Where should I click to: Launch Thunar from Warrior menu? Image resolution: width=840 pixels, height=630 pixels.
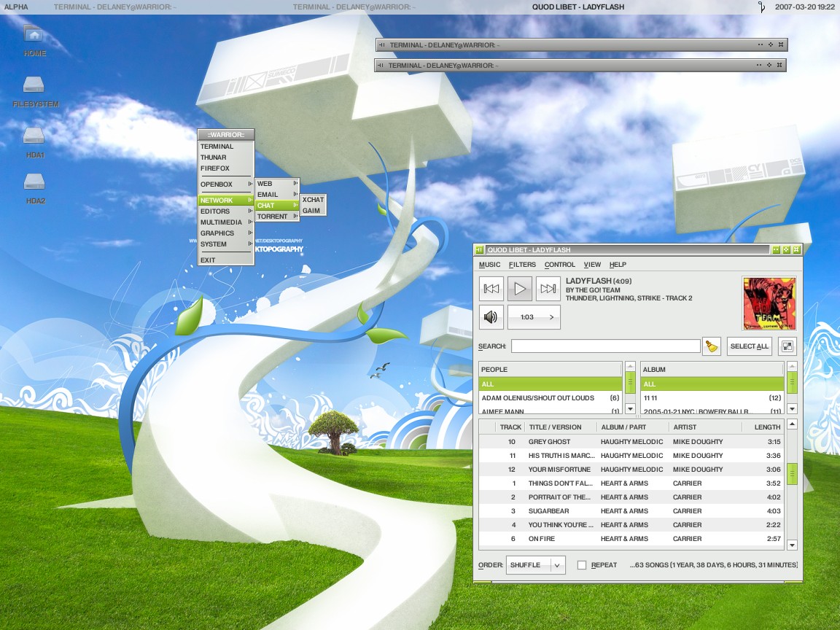(225, 157)
